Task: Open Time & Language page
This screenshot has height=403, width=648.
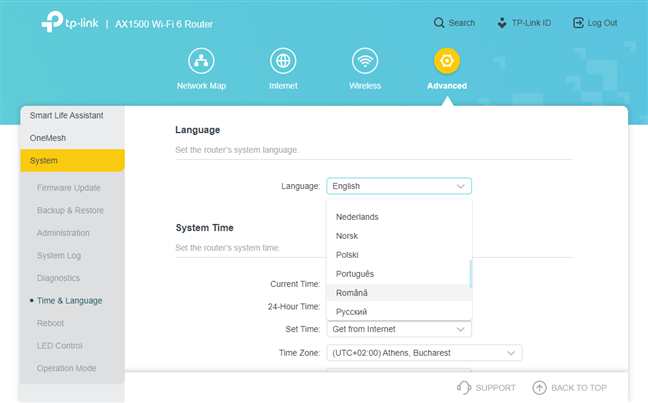Action: click(69, 300)
